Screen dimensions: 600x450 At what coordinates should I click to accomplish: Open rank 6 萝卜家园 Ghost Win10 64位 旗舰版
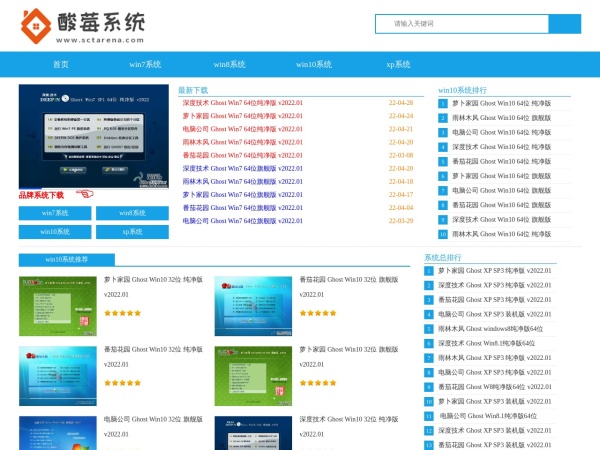coord(502,176)
